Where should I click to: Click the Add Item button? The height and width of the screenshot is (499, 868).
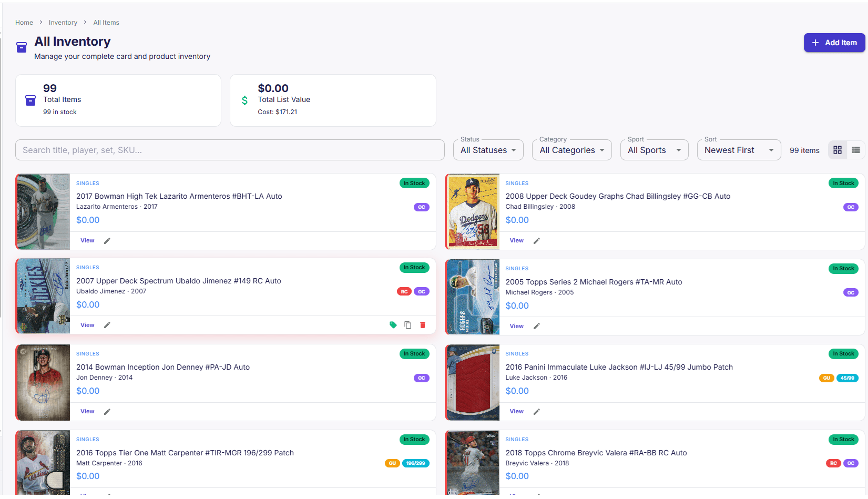coord(834,43)
